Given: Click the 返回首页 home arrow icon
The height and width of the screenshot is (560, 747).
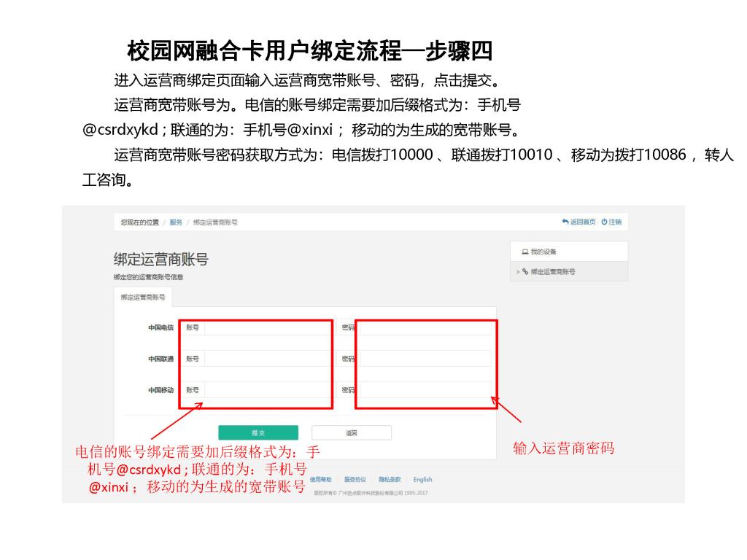Looking at the screenshot, I should pos(565,222).
